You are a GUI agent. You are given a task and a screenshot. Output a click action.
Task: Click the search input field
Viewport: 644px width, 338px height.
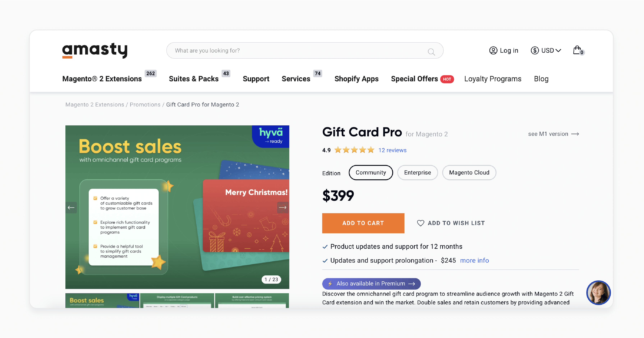305,50
